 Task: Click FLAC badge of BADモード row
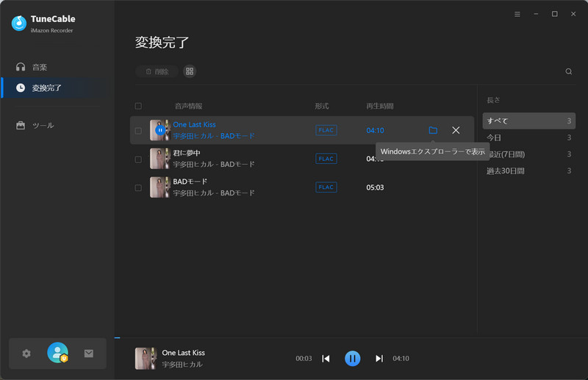(326, 187)
